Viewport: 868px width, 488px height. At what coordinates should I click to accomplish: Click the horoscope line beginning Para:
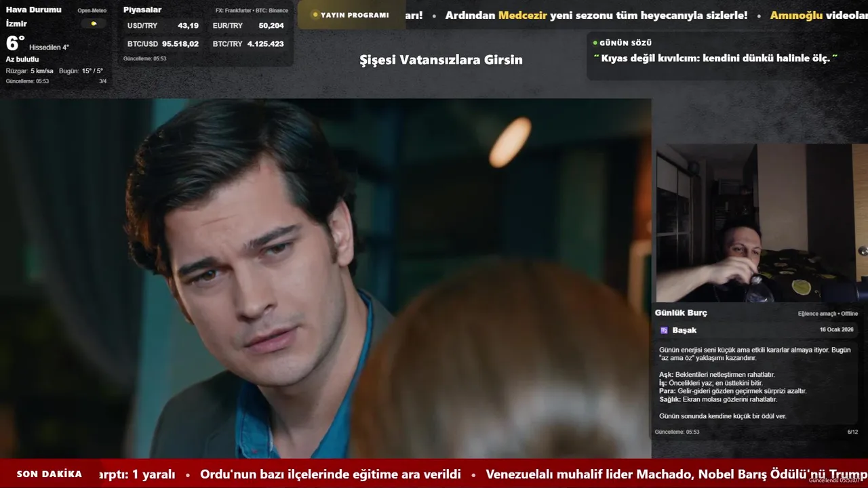click(733, 391)
